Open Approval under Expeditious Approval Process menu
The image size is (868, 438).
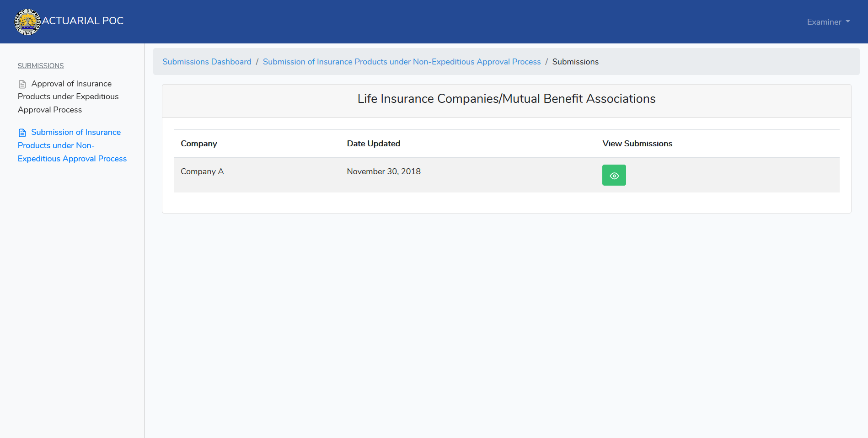tap(68, 96)
